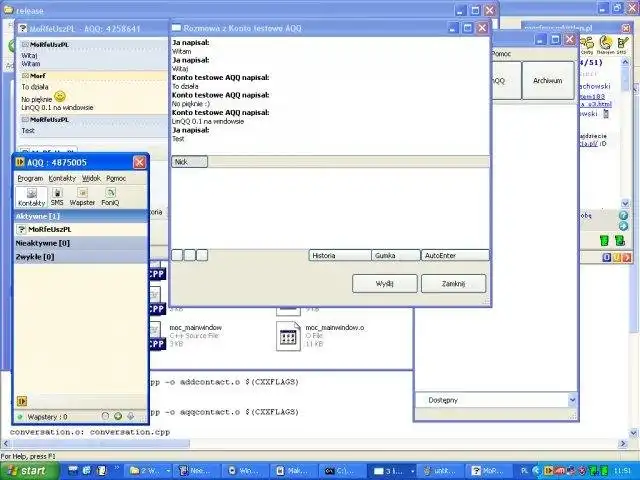Click the Zamknij button
This screenshot has width=640, height=480.
pos(453,283)
